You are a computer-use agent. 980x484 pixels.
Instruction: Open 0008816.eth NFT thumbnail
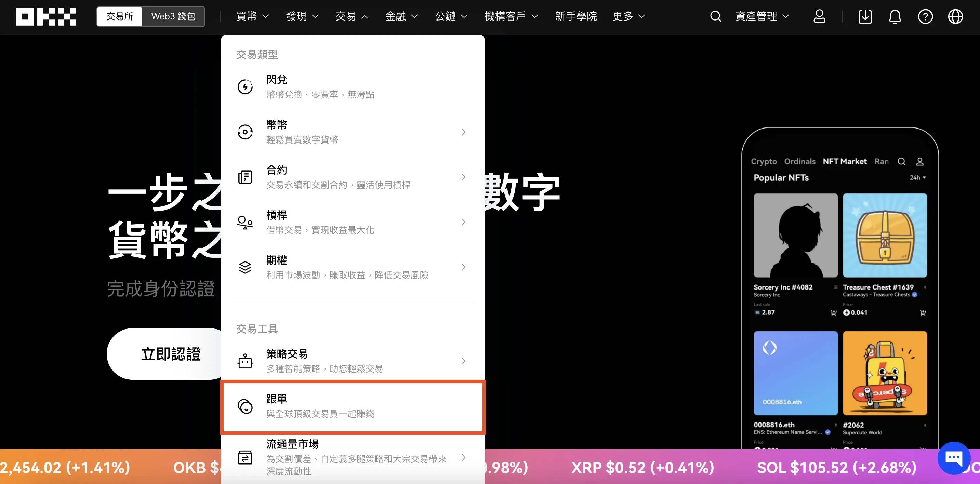tap(795, 373)
